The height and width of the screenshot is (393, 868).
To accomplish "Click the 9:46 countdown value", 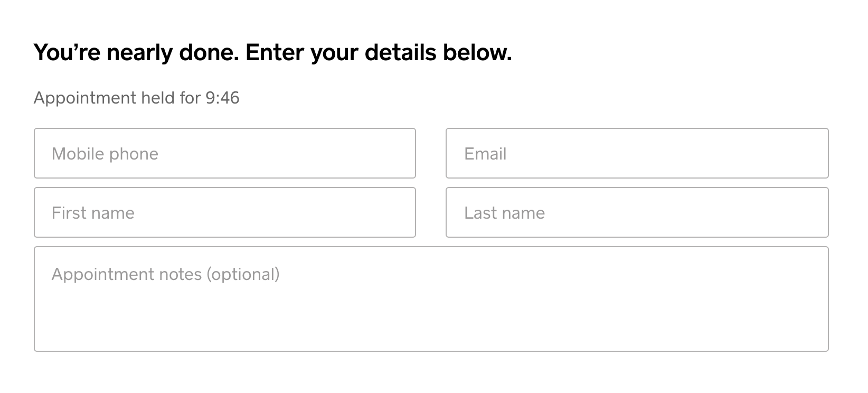I will (222, 98).
